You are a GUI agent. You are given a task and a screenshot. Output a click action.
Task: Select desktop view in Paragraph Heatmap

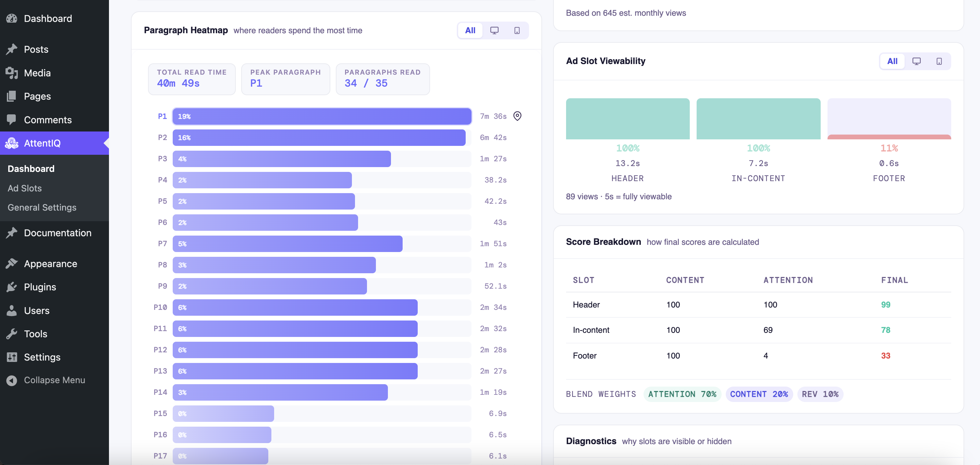494,30
